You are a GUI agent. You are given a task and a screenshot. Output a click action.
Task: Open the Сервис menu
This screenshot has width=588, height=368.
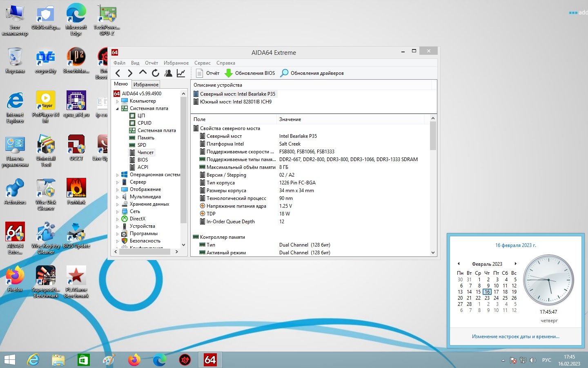click(203, 63)
